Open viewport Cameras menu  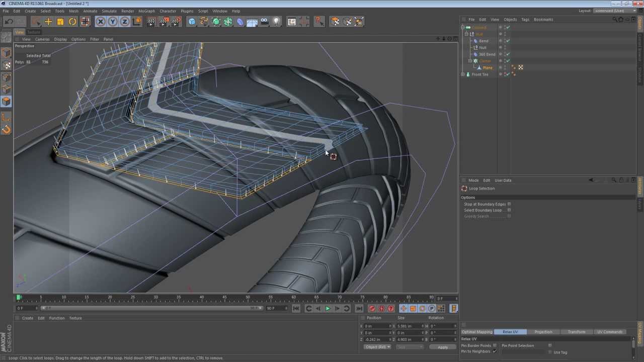[42, 39]
